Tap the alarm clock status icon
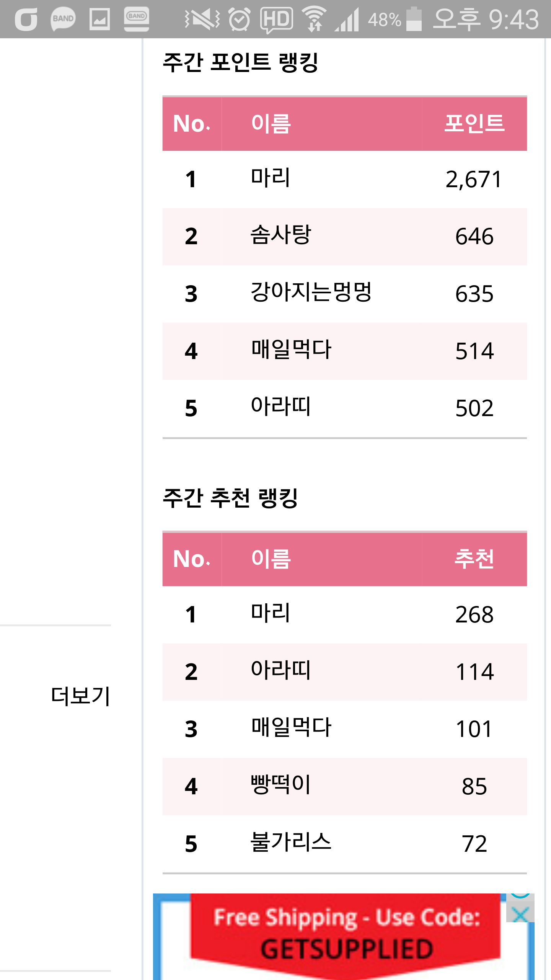The image size is (551, 980). (240, 19)
